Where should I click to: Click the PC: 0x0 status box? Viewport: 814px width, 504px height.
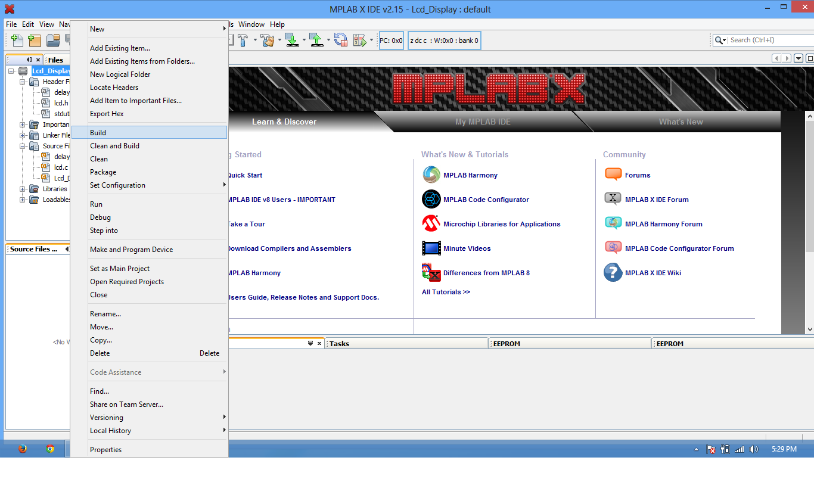392,41
